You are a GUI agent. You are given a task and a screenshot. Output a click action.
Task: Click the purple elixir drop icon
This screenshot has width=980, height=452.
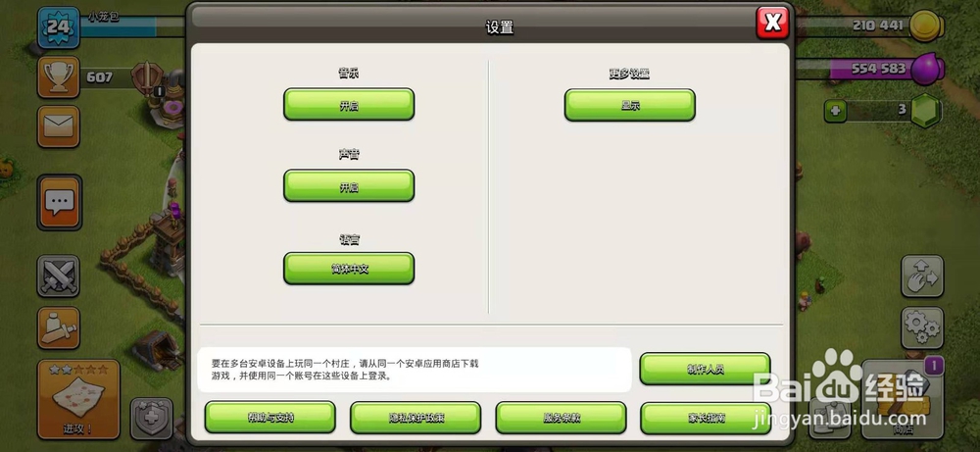click(927, 69)
